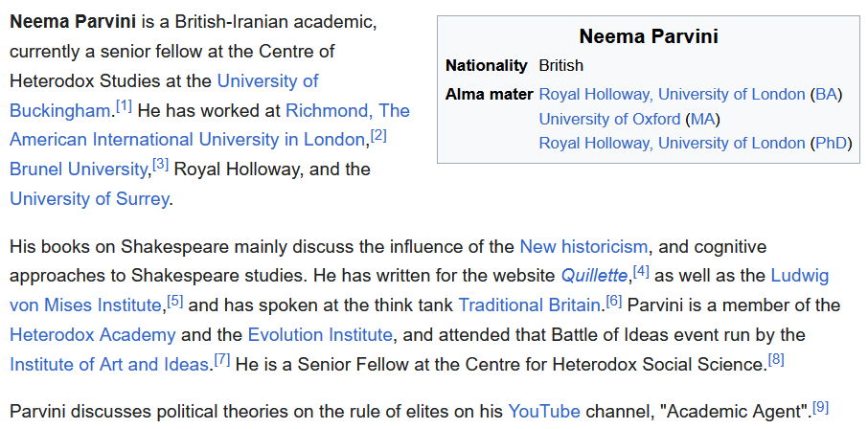Open the New historicism article link
Image resolution: width=868 pixels, height=429 pixels.
[x=583, y=247]
